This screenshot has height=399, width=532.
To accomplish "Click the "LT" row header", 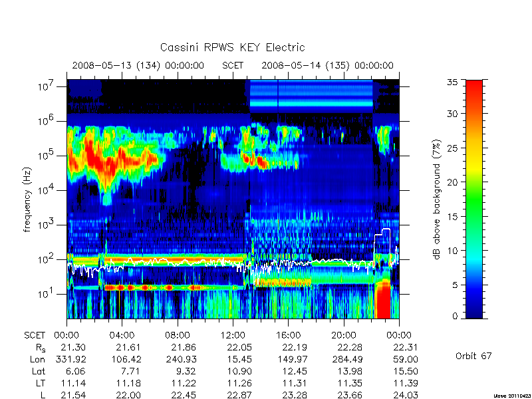I will [x=41, y=384].
